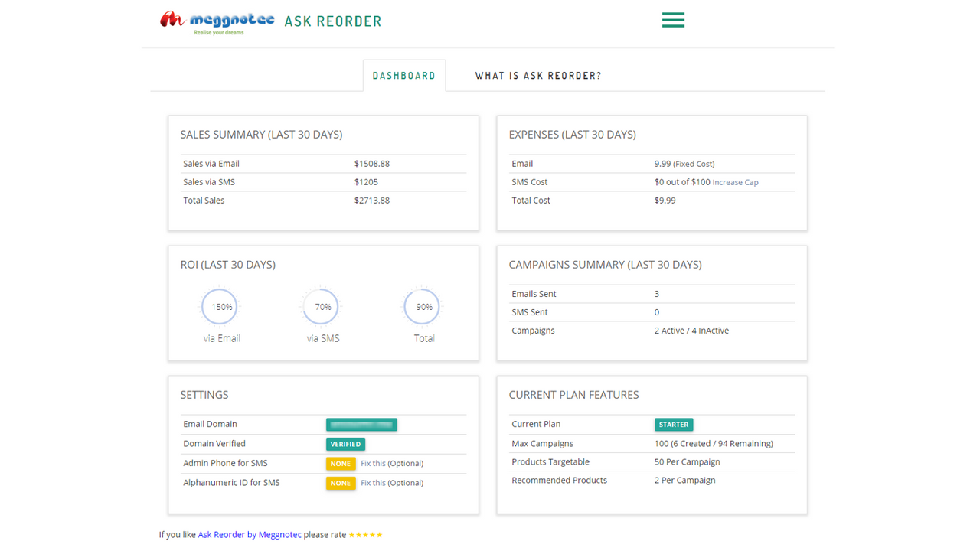
Task: Click the Domain Verified row label
Action: click(214, 444)
